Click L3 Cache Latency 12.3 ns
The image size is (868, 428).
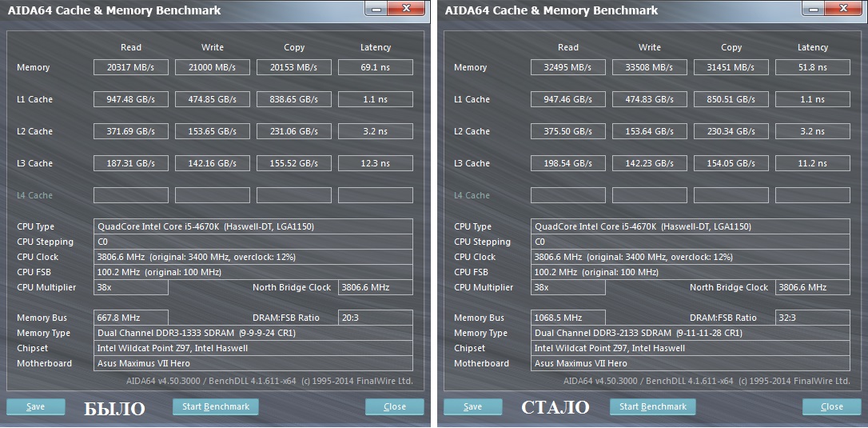(376, 163)
